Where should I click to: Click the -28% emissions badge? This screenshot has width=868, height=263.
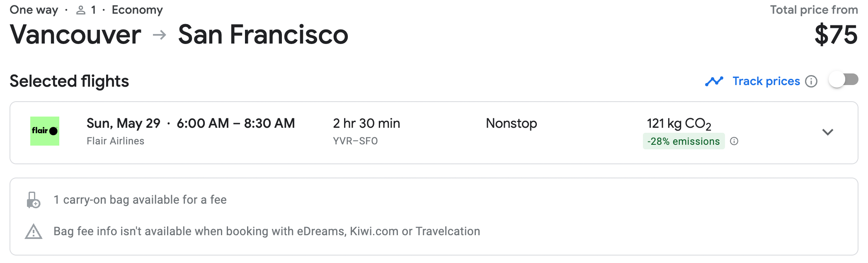pyautogui.click(x=684, y=141)
